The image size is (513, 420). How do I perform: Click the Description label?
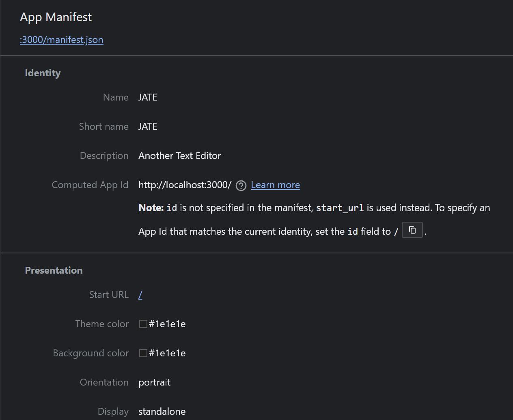tap(104, 156)
